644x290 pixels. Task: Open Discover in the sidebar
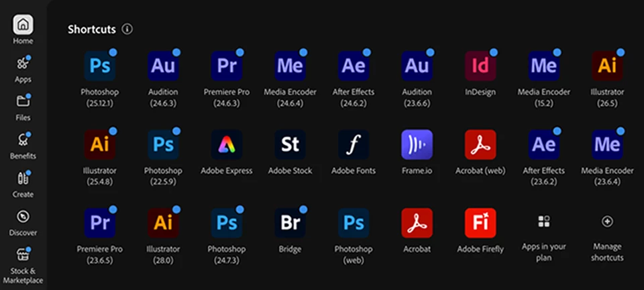tap(23, 222)
